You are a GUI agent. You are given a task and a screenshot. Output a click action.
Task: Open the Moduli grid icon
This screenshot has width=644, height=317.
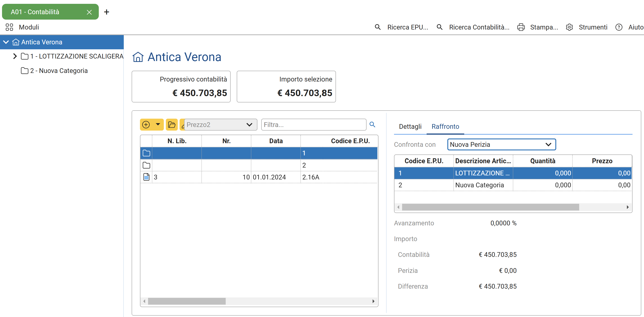(9, 27)
